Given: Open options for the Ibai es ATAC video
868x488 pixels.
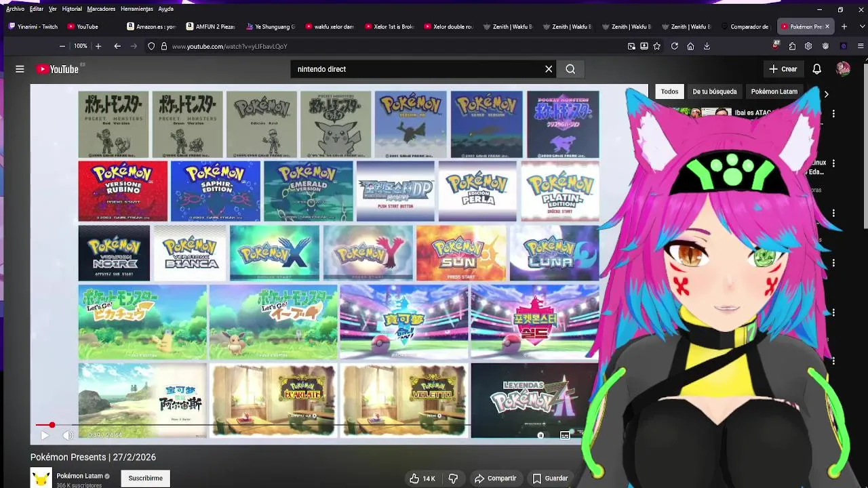Looking at the screenshot, I should (833, 114).
